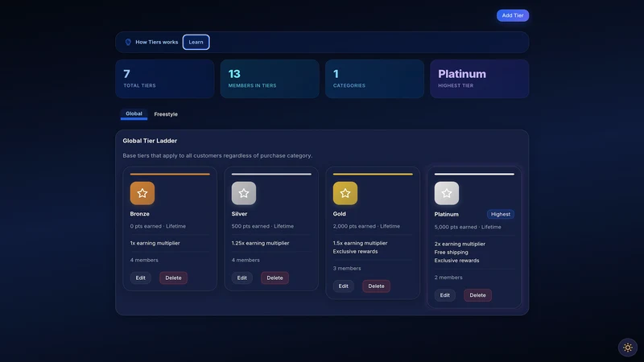Viewport: 644px width, 362px height.
Task: Click the Platinum tier card title
Action: (447, 214)
